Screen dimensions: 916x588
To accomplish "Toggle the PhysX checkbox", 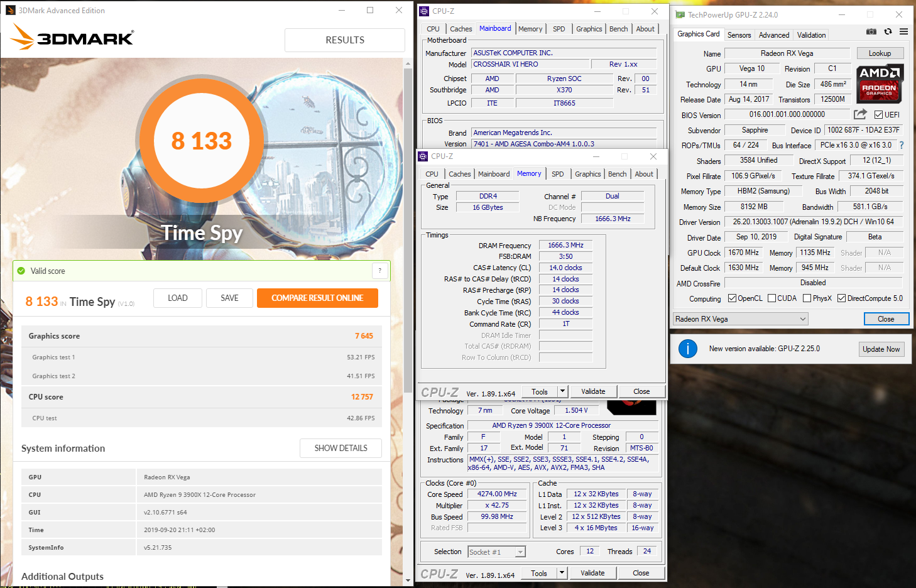I will pos(807,298).
